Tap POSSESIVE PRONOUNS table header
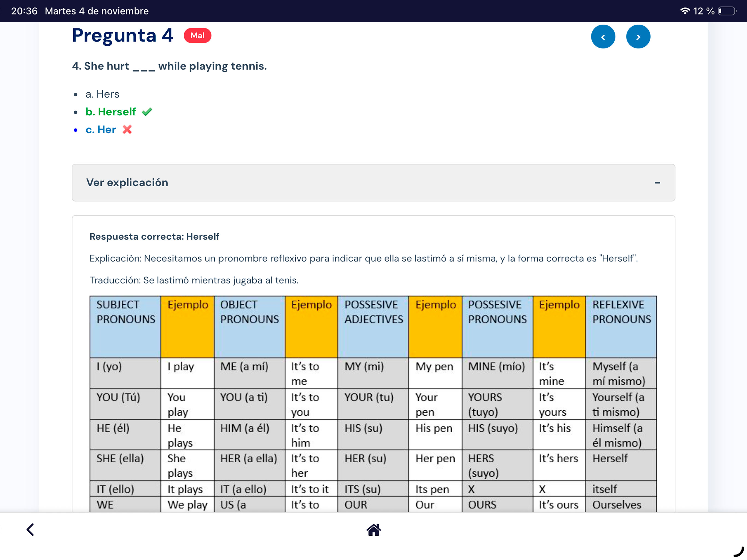 click(x=497, y=326)
